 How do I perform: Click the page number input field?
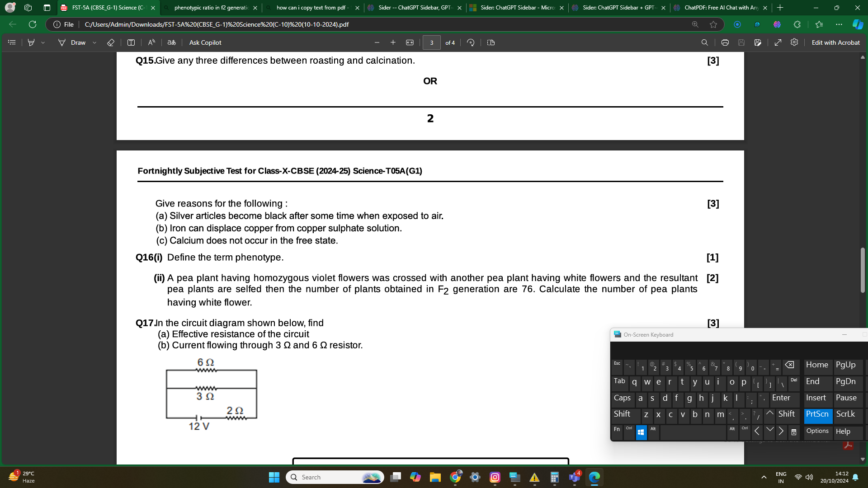coord(431,42)
